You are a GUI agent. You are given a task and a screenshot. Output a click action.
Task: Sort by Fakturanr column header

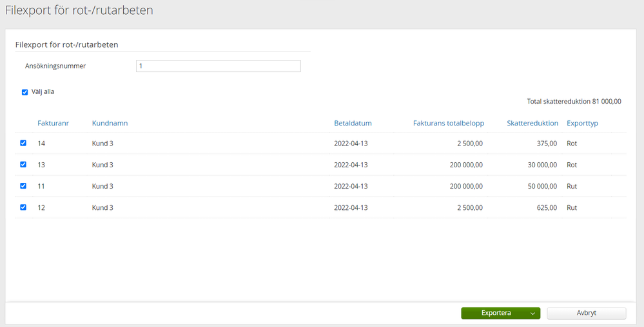coord(53,124)
